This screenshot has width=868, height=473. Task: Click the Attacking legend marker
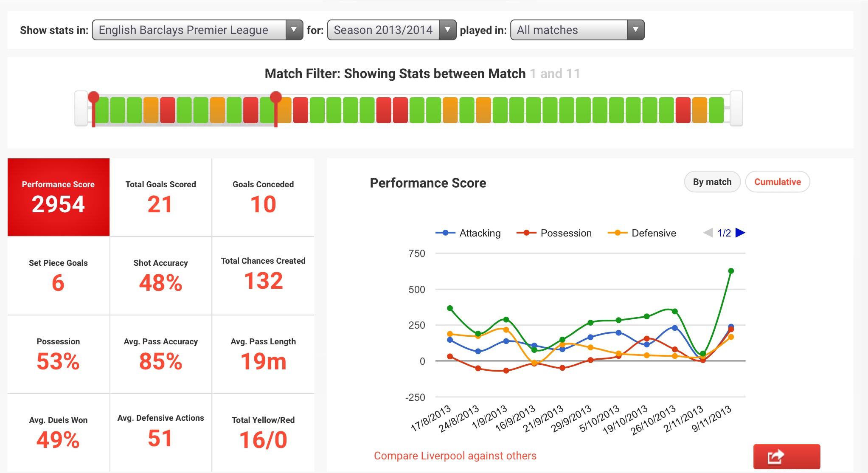click(445, 233)
